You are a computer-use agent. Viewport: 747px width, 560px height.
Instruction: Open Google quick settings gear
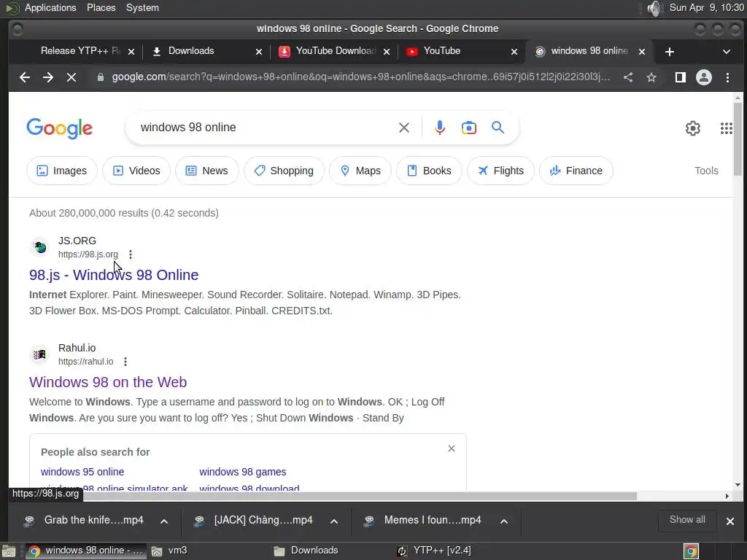click(x=693, y=128)
